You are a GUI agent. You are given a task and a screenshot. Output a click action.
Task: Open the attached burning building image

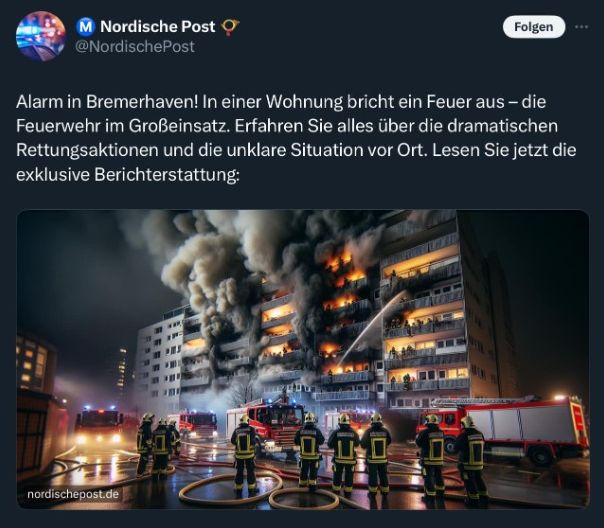tap(303, 359)
